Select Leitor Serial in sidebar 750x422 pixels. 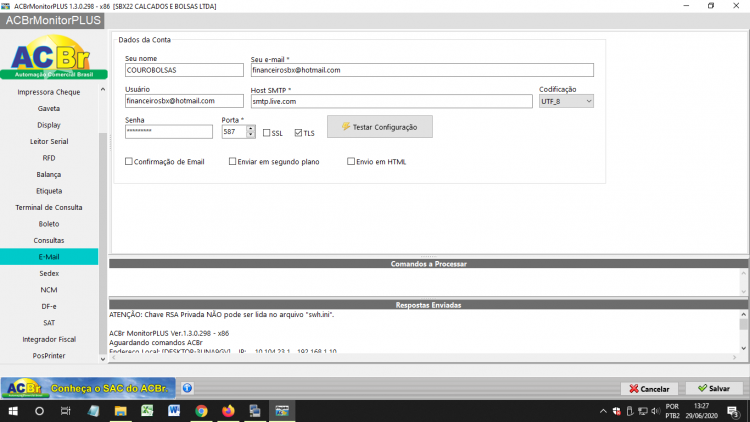coord(49,142)
